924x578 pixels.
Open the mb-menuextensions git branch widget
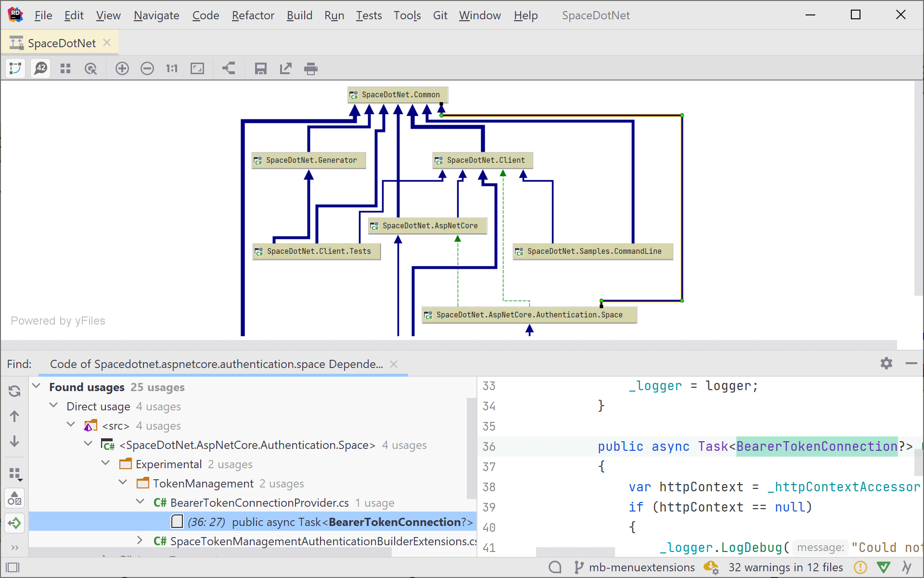[x=635, y=567]
